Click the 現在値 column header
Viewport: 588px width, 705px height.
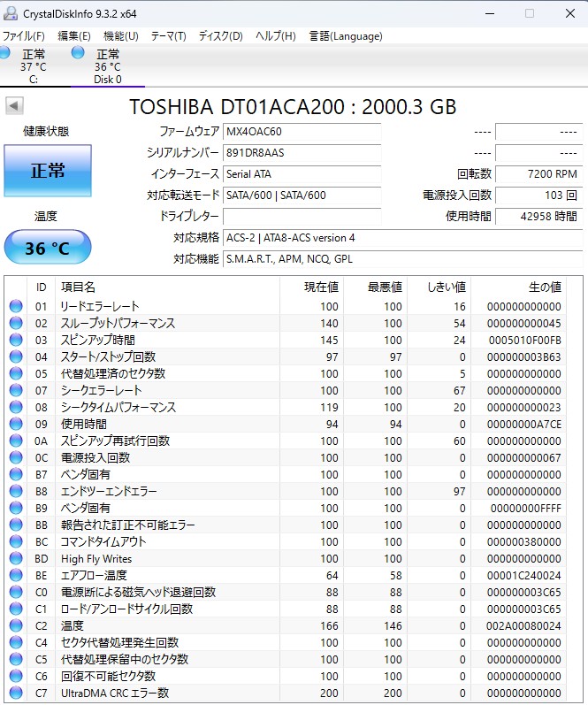[x=311, y=287]
